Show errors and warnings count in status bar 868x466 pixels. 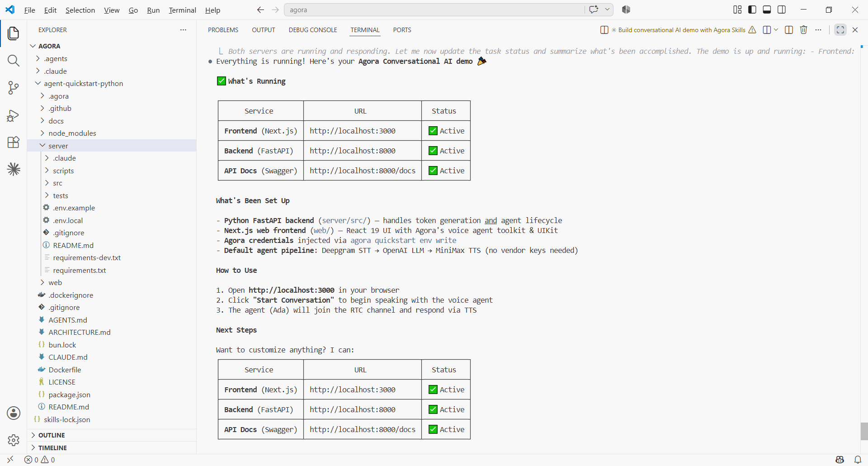pyautogui.click(x=40, y=460)
